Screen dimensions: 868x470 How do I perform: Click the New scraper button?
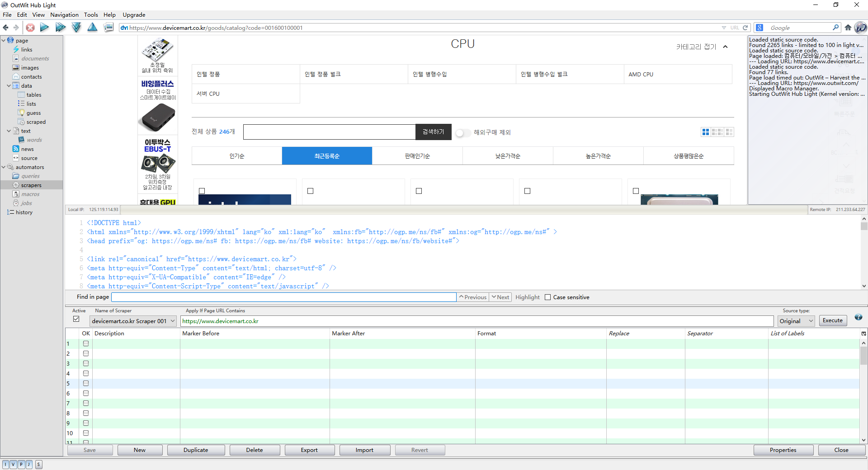click(140, 450)
